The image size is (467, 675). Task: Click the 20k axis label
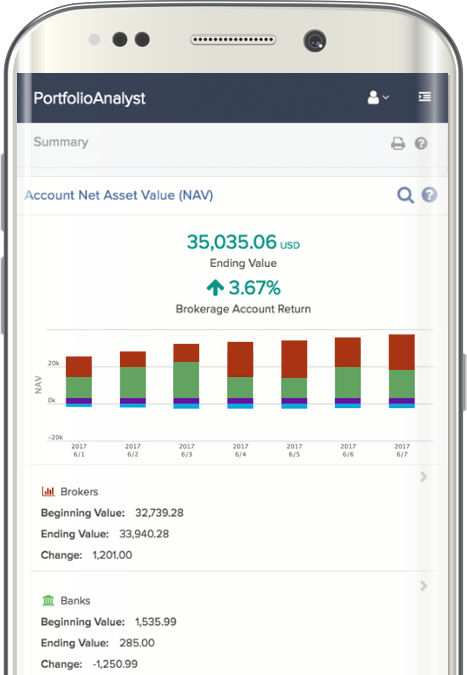(53, 363)
